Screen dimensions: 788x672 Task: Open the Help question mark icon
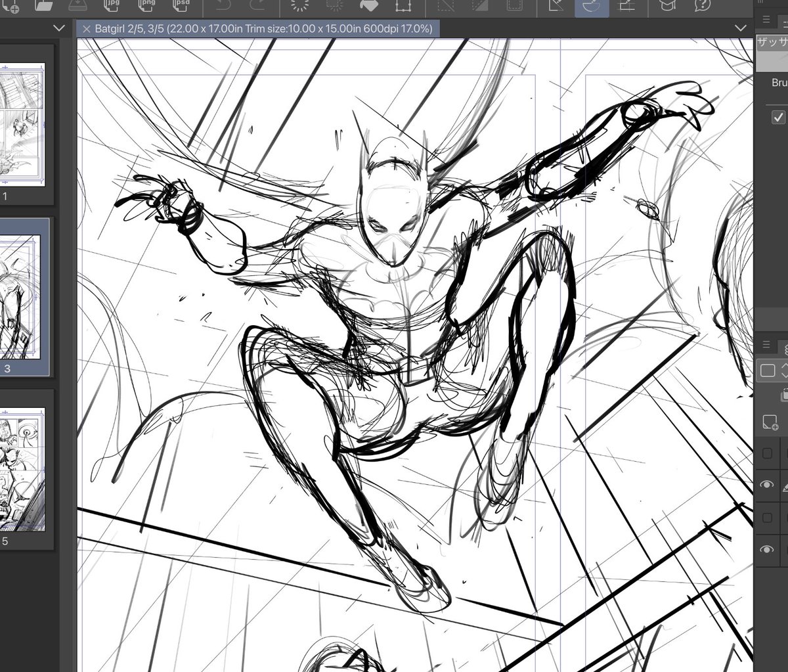pos(702,7)
